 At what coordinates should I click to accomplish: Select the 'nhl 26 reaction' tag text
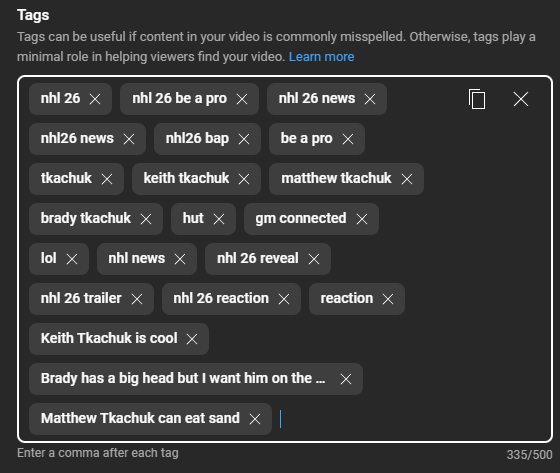pos(221,298)
